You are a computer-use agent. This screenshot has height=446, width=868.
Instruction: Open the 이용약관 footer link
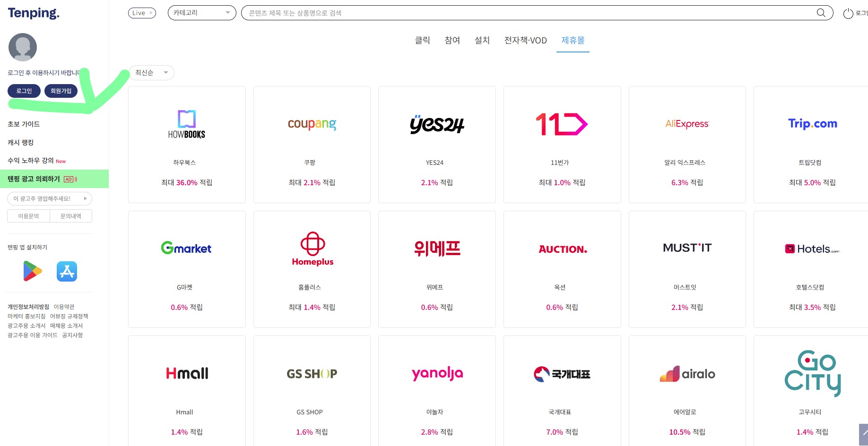[x=64, y=307]
